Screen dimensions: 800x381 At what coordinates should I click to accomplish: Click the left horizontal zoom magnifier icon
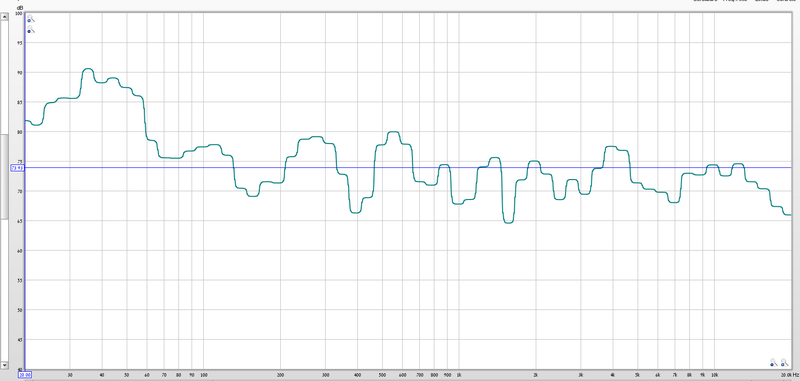pyautogui.click(x=773, y=363)
